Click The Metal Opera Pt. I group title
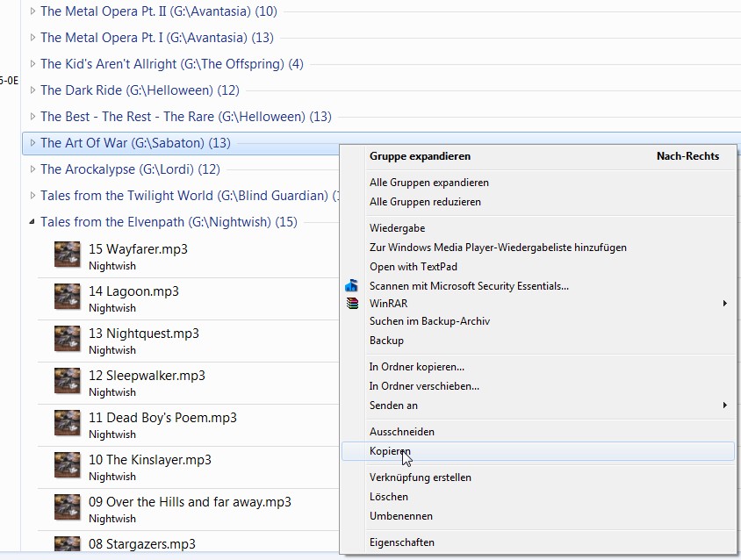Image resolution: width=741 pixels, height=560 pixels. click(x=157, y=38)
